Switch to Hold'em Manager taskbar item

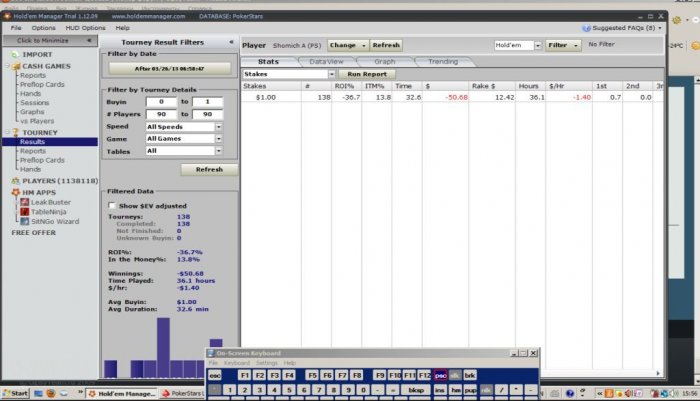(x=122, y=393)
